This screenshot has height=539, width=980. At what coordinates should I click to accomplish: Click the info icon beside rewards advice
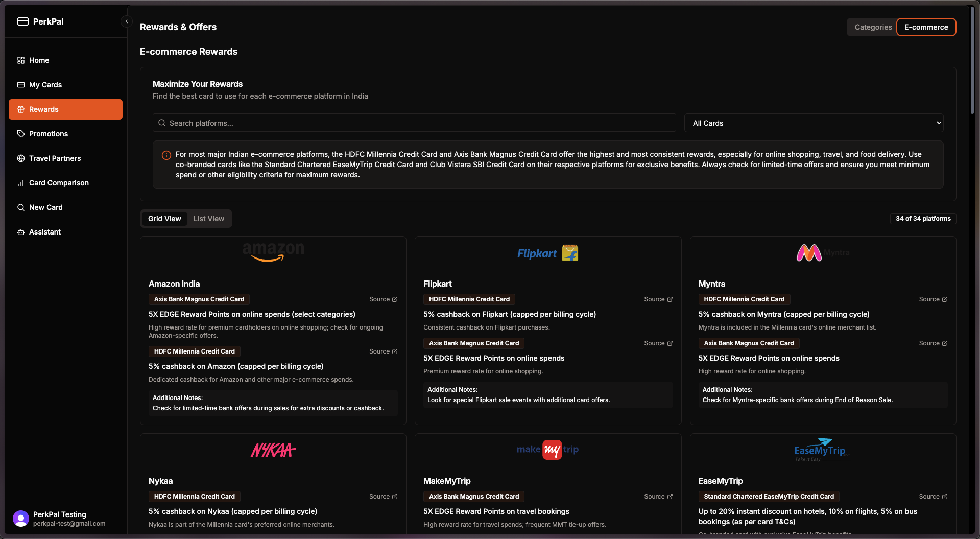[x=166, y=155]
